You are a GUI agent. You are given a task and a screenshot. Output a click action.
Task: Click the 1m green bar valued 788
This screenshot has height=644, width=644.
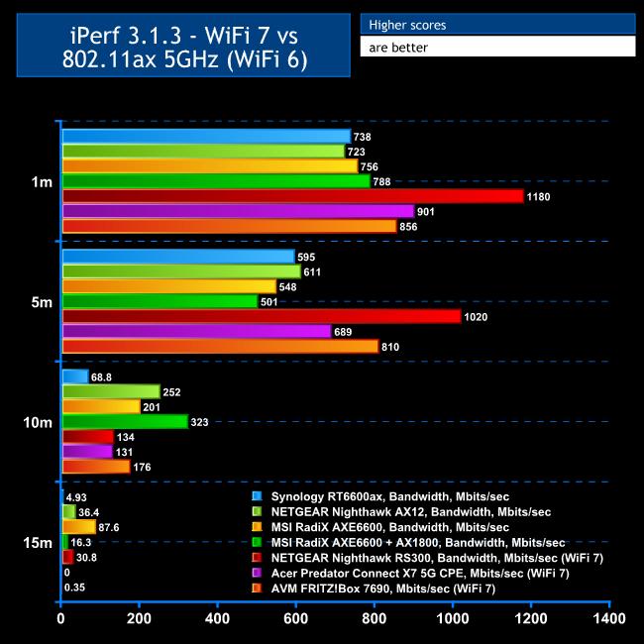[x=216, y=181]
